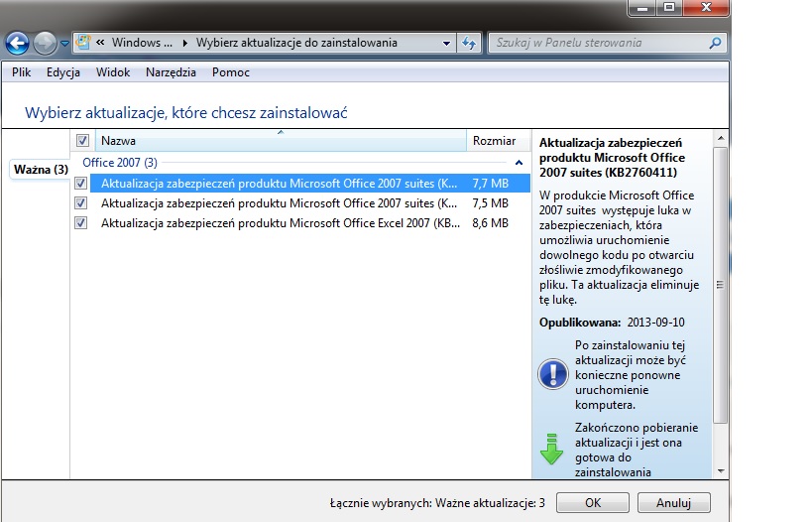Uncheck the 7,5 MB Office suites update
The image size is (812, 522).
click(80, 203)
